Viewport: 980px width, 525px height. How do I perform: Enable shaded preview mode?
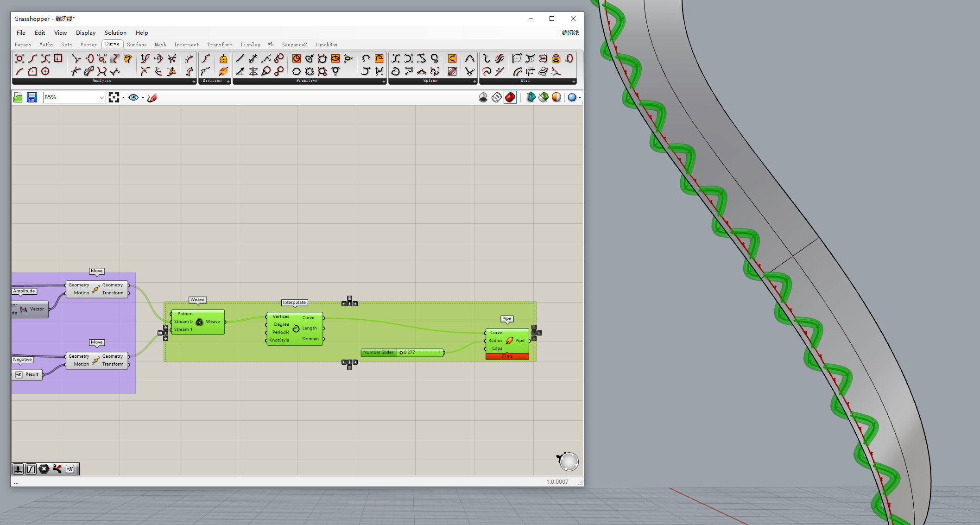click(510, 97)
